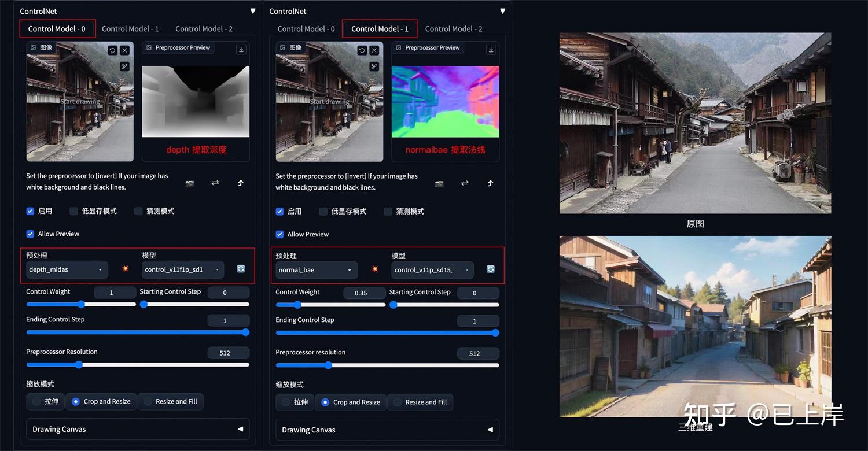The width and height of the screenshot is (868, 451).
Task: Open Control Model - 0 in the right ControlNet panel
Action: (306, 28)
